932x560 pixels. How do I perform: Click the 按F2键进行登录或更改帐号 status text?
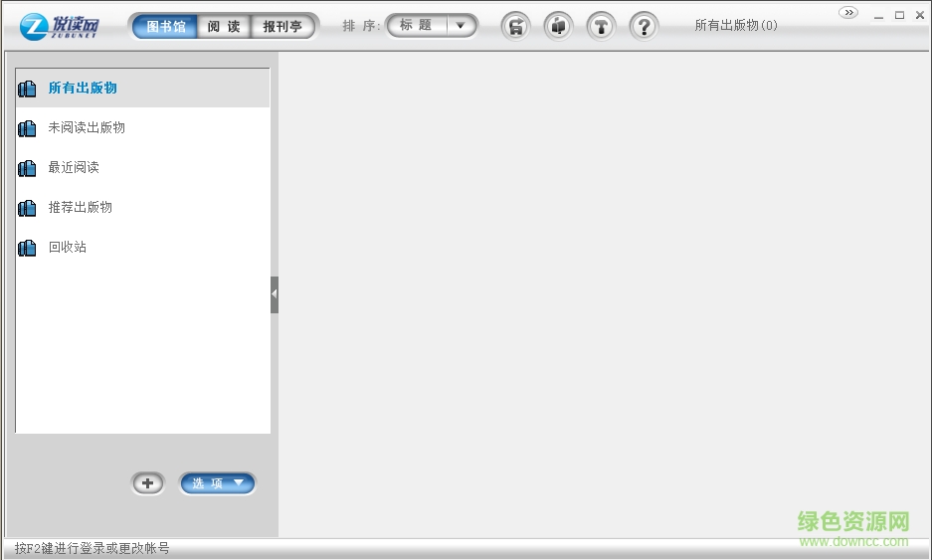tap(93, 548)
